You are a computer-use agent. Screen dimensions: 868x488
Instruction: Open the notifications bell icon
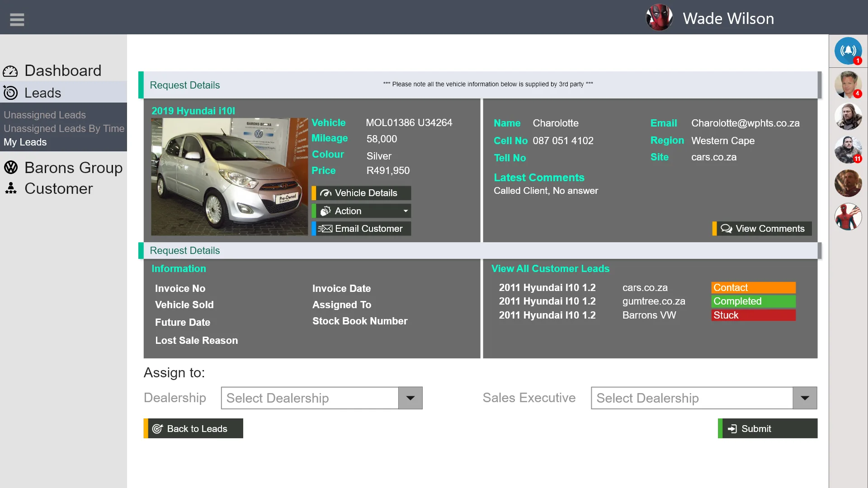click(848, 51)
